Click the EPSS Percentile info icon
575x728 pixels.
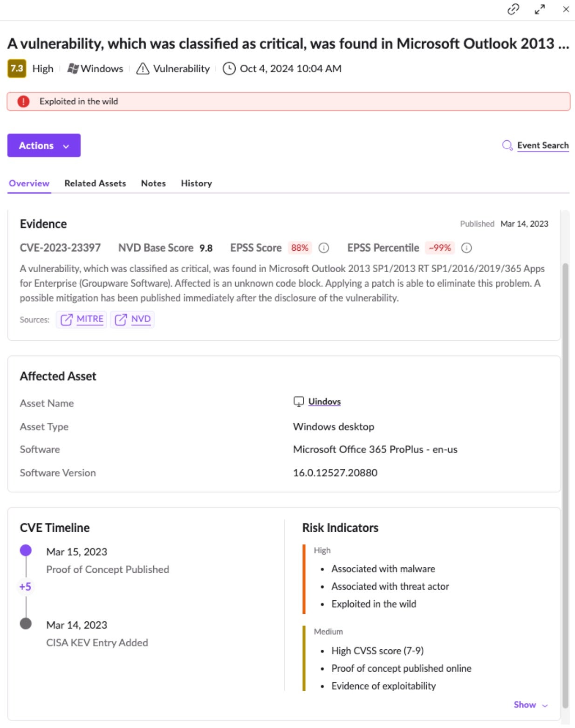click(x=466, y=248)
